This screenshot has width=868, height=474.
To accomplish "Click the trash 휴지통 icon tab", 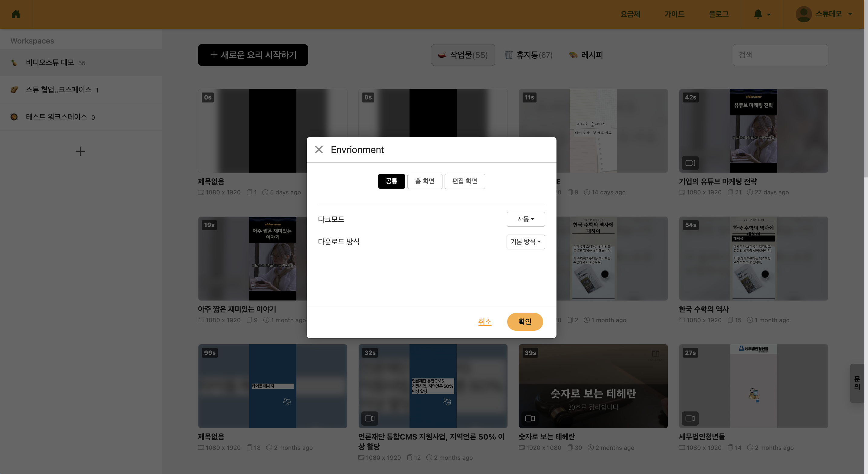I will click(x=508, y=55).
